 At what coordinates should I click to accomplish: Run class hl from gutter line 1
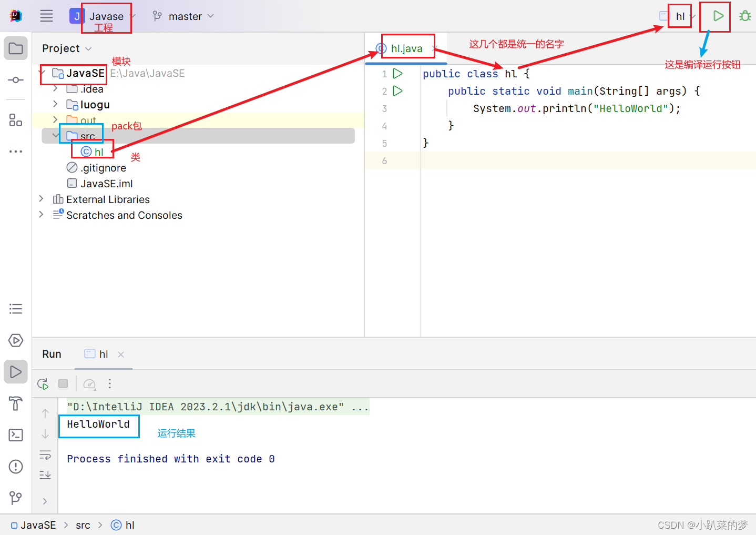coord(398,74)
